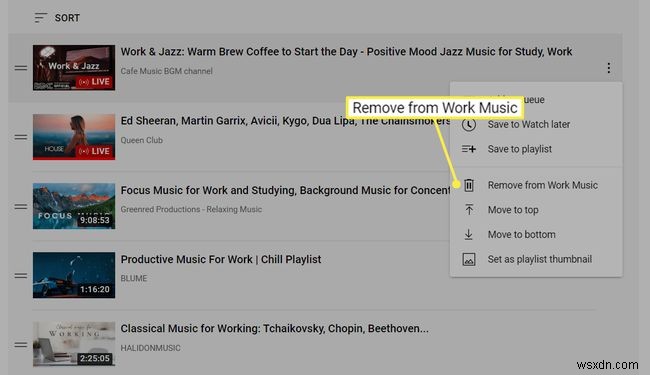The image size is (650, 375).
Task: Click drag handle of Work & Jazz row
Action: click(x=21, y=68)
